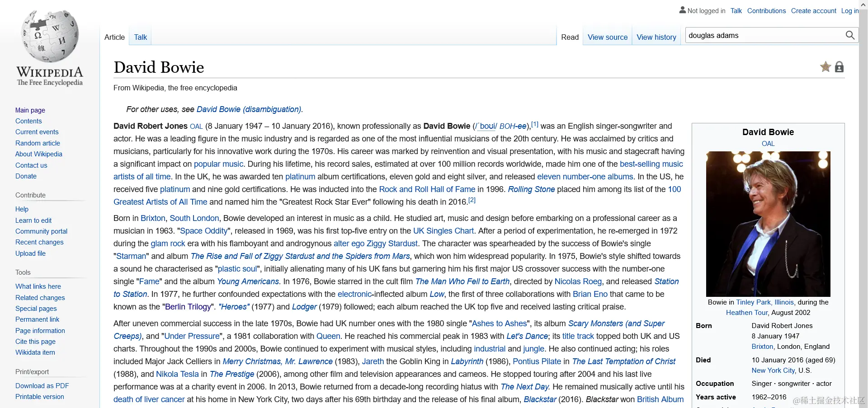Open Page information link
The height and width of the screenshot is (408, 868).
click(x=40, y=331)
